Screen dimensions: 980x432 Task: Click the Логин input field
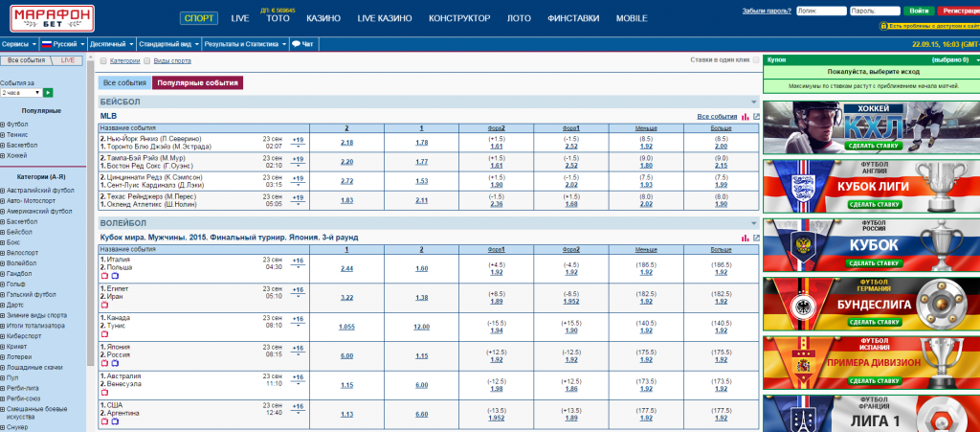point(822,11)
